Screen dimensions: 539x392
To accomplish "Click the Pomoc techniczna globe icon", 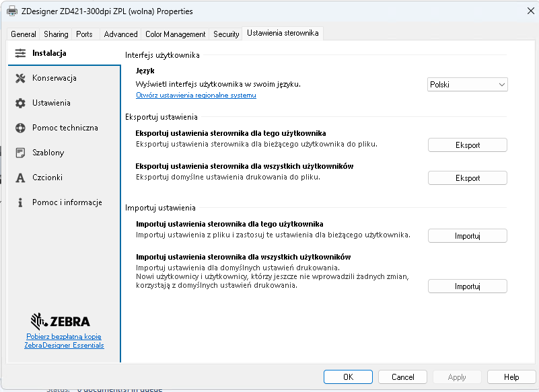I will (x=20, y=128).
